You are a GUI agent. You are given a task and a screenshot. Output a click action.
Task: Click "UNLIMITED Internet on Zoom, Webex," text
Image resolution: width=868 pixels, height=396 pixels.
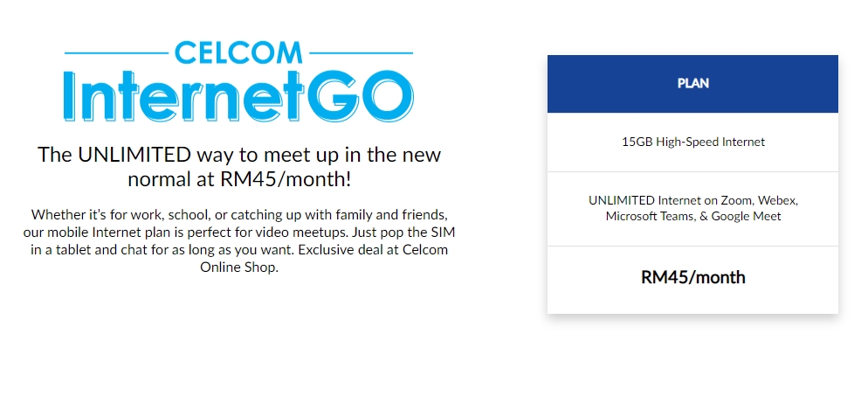692,200
